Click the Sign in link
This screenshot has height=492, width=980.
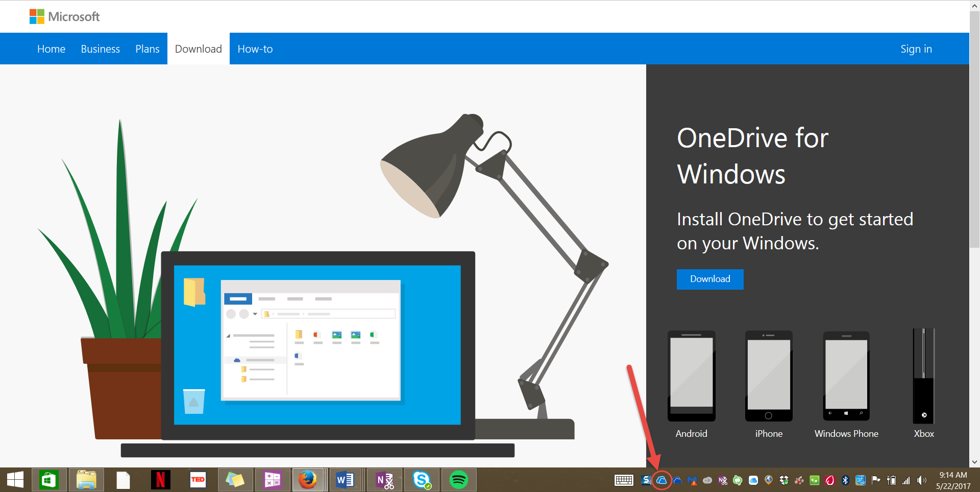tap(916, 49)
